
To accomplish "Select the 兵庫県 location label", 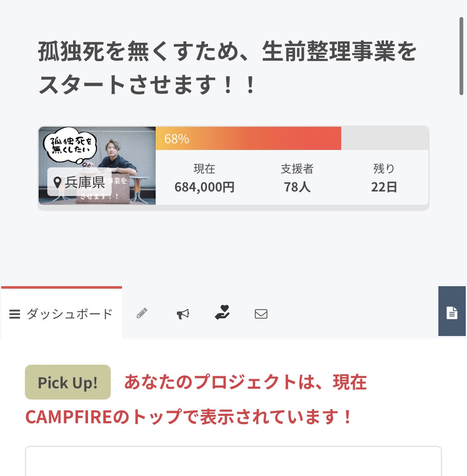I will 85,182.
